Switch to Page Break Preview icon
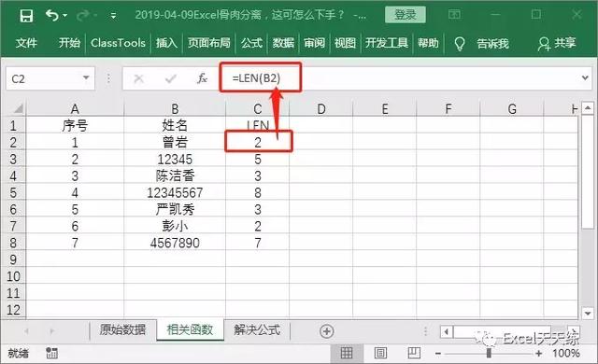The height and width of the screenshot is (364, 598). pyautogui.click(x=414, y=353)
